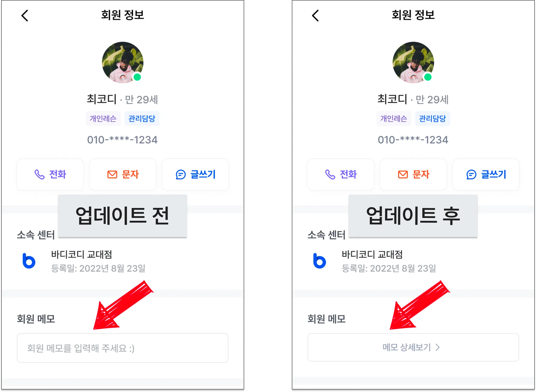The image size is (536, 392).
Task: Select the 관리담당 tag on left screen
Action: 142,119
